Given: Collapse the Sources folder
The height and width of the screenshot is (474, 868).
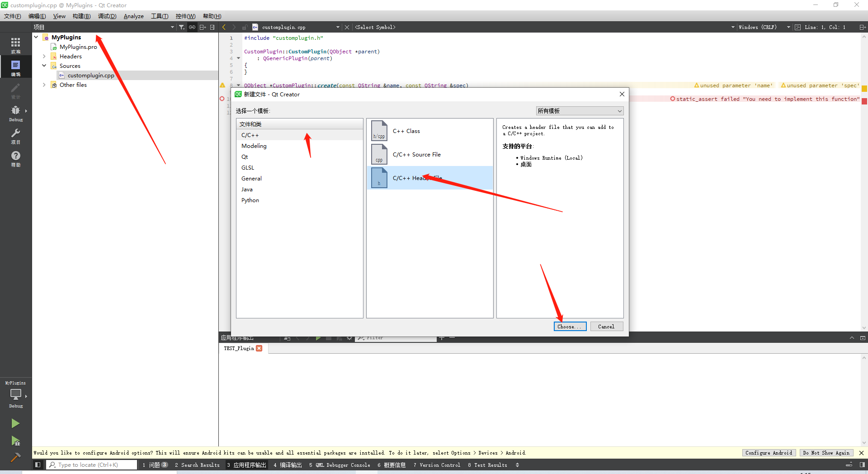Looking at the screenshot, I should click(44, 66).
